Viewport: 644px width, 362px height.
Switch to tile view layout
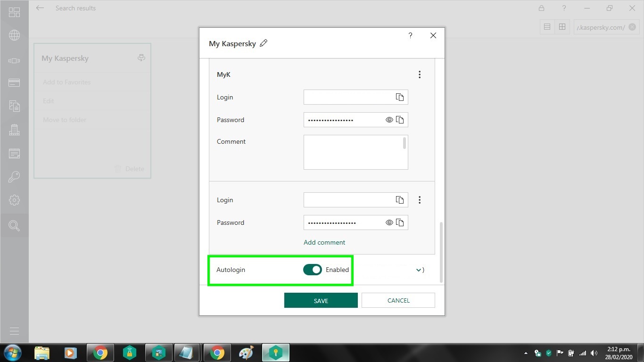(x=562, y=27)
